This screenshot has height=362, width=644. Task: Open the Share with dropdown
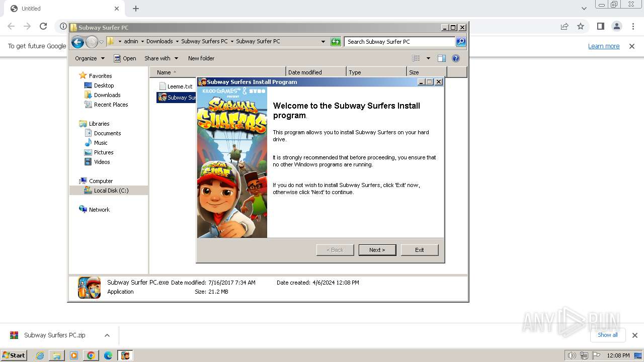(161, 58)
